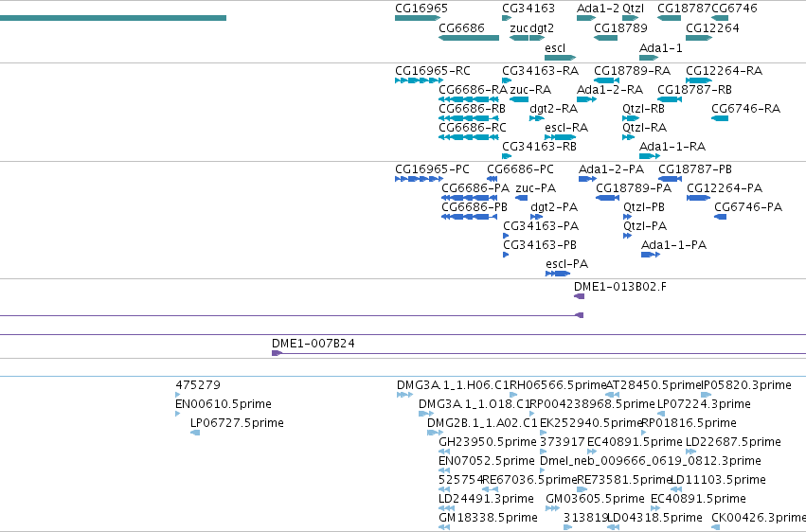Click the EN07052.5prime EST label
The image size is (806, 532).
(x=487, y=461)
